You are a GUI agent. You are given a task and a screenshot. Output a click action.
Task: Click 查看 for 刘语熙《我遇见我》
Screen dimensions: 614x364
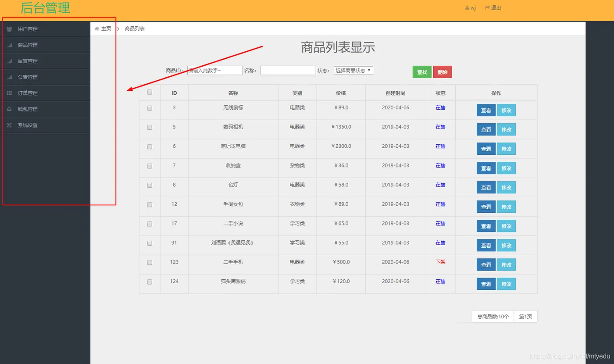[x=486, y=245]
